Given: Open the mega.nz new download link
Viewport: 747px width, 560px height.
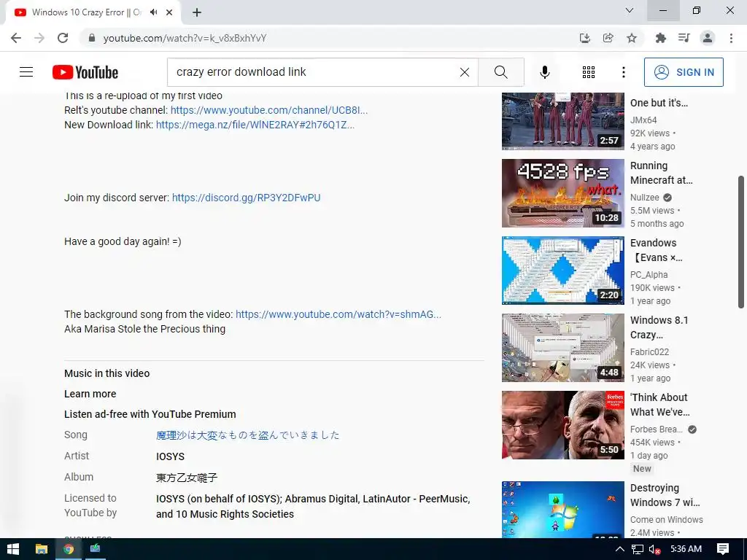Looking at the screenshot, I should [255, 125].
